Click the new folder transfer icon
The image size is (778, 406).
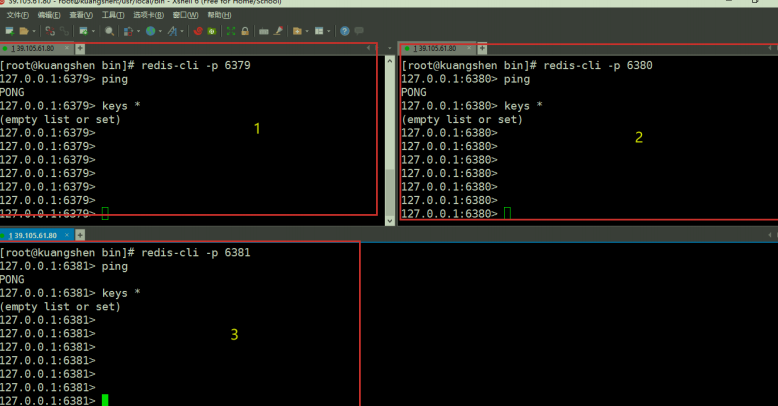(x=297, y=31)
